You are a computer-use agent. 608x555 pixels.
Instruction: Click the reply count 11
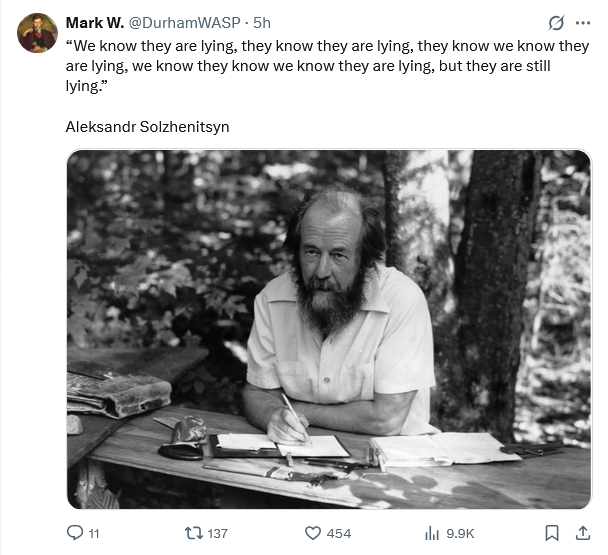tap(94, 533)
